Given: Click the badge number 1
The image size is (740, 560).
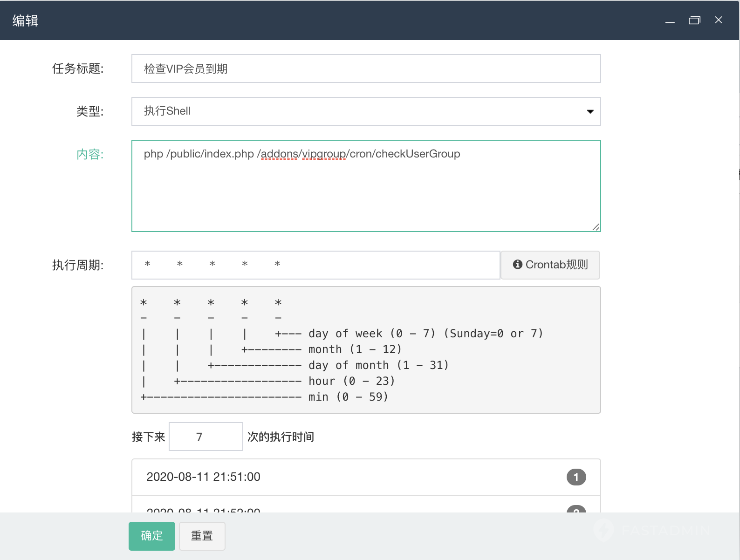Looking at the screenshot, I should click(x=576, y=477).
